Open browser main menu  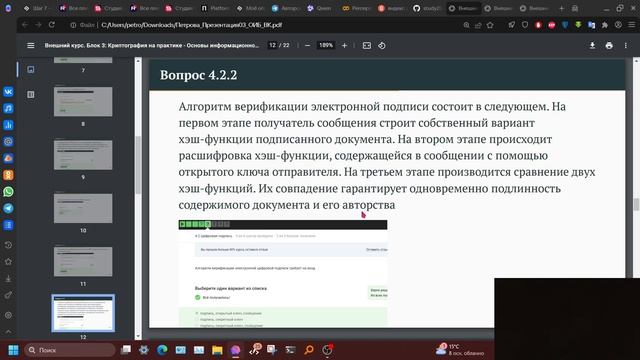click(x=631, y=25)
